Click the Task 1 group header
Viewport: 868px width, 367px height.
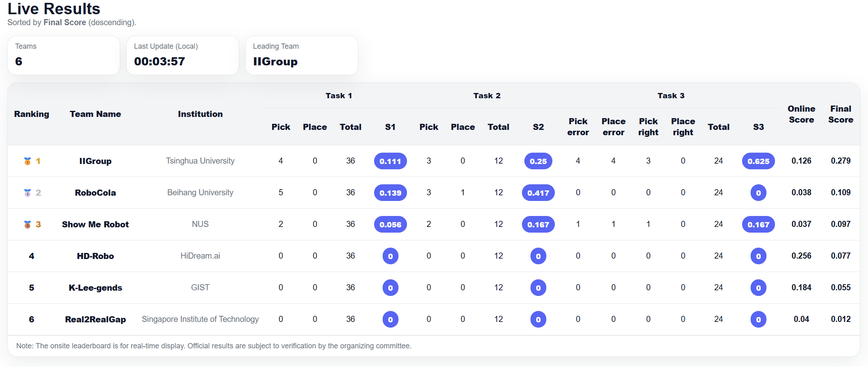point(338,96)
